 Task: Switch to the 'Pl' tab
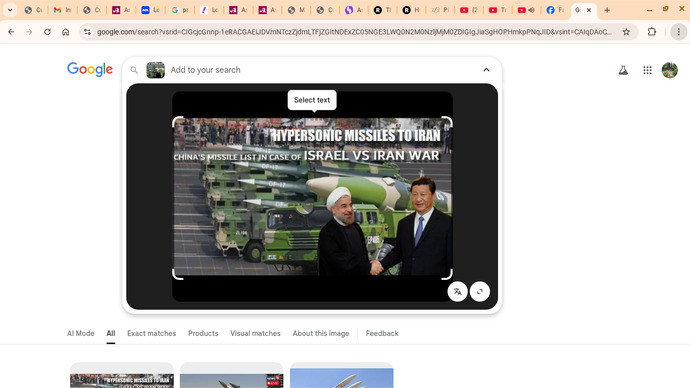[x=440, y=10]
